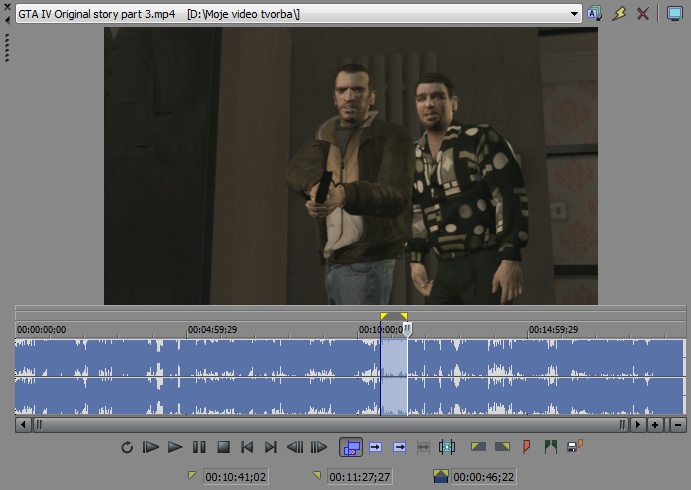Click the dotted docking grip handle
691x490 pixels.
coord(7,48)
